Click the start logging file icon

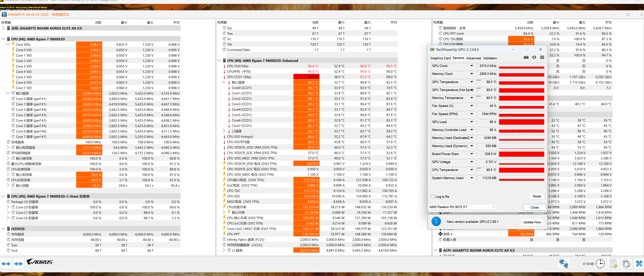[613, 263]
